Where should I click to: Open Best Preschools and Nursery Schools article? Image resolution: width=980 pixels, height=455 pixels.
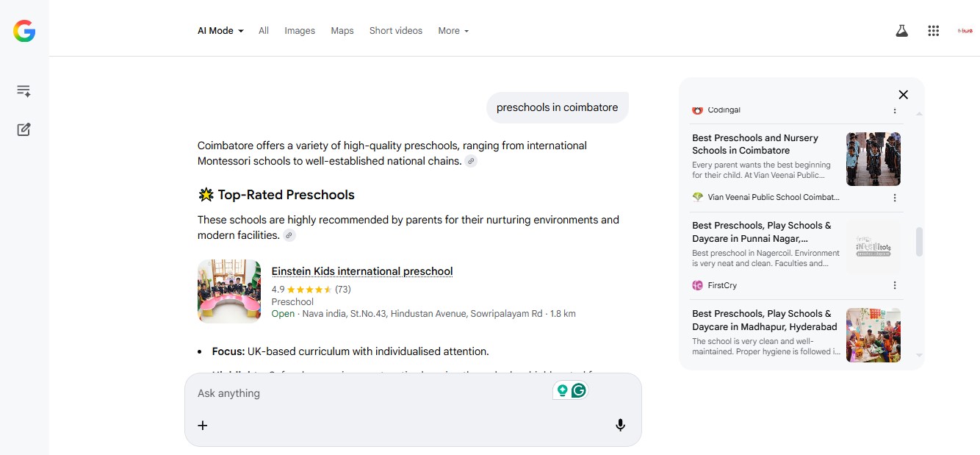pos(755,144)
